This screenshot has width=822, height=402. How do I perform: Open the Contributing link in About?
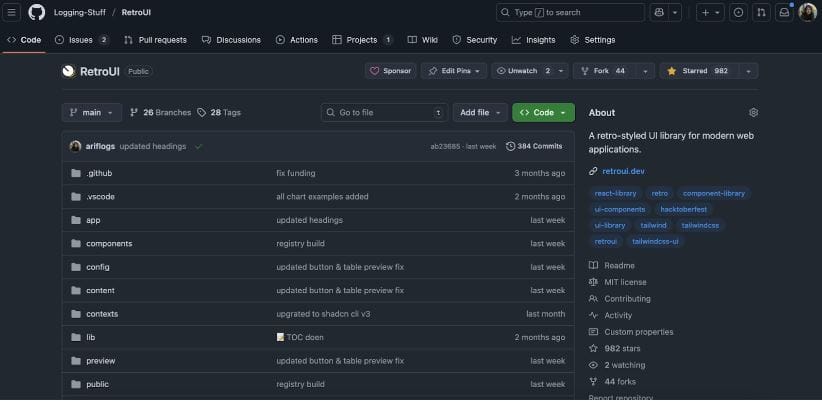click(x=627, y=299)
